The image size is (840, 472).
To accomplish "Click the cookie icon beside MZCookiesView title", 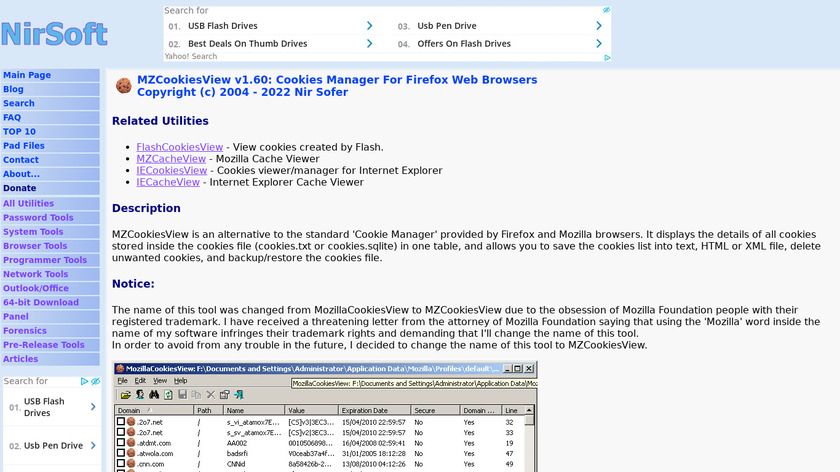I will point(124,86).
